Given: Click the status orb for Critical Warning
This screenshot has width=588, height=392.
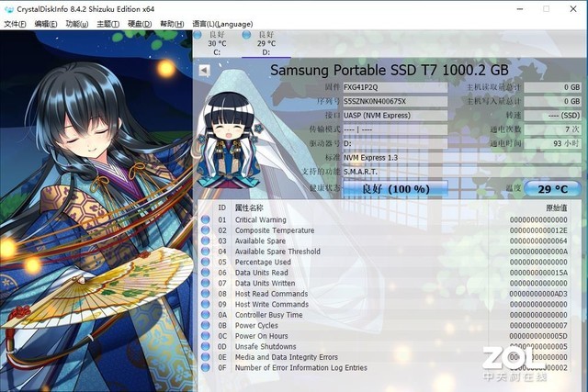Looking at the screenshot, I should pyautogui.click(x=206, y=219).
